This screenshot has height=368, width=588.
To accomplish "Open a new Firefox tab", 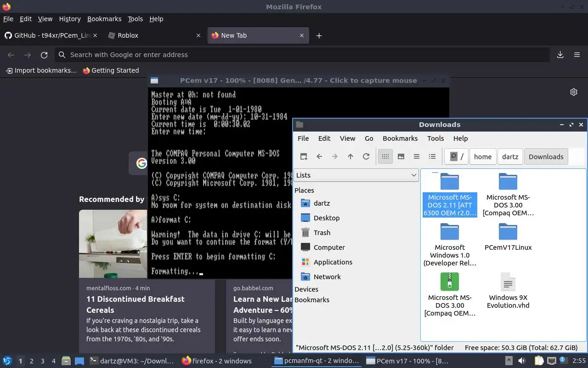I will [319, 35].
